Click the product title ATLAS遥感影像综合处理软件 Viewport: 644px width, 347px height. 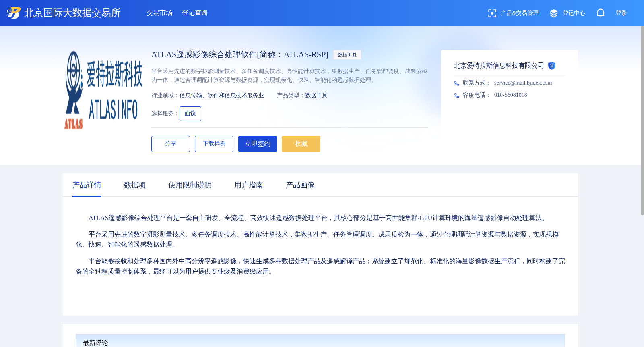pyautogui.click(x=240, y=55)
